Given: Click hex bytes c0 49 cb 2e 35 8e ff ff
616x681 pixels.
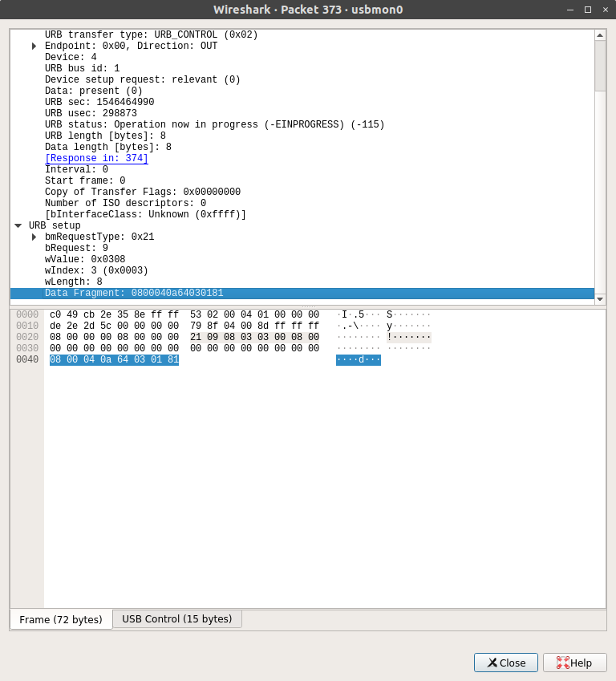Looking at the screenshot, I should 114,314.
